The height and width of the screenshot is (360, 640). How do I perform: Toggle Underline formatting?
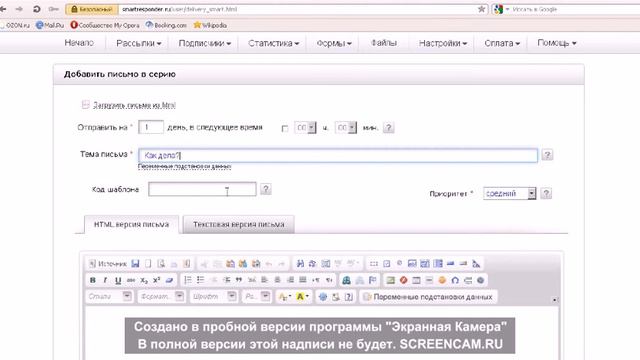coord(118,280)
